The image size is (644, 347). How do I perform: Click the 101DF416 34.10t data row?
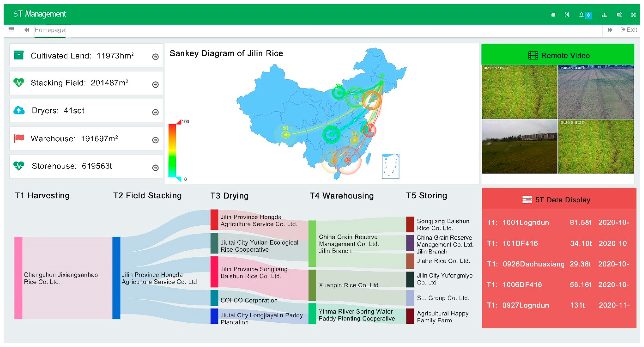(558, 243)
